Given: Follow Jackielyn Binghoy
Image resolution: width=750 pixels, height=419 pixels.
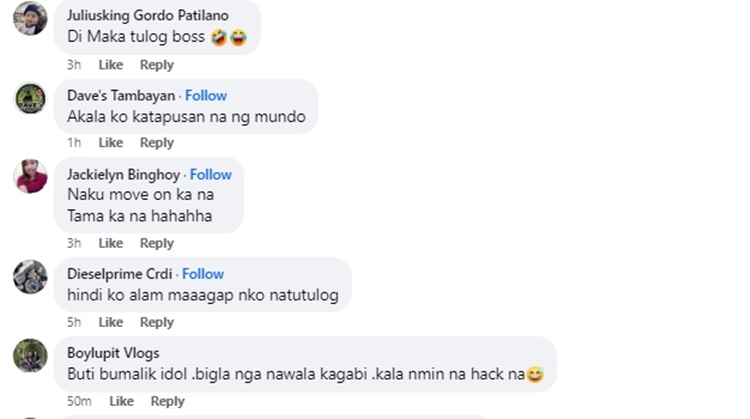Looking at the screenshot, I should coord(211,175).
